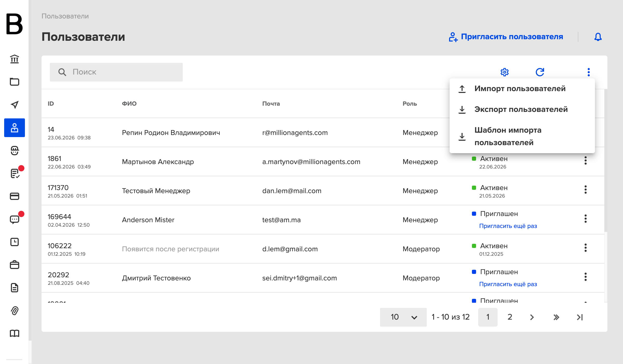Select the highlighted Users sidebar icon

tap(15, 128)
